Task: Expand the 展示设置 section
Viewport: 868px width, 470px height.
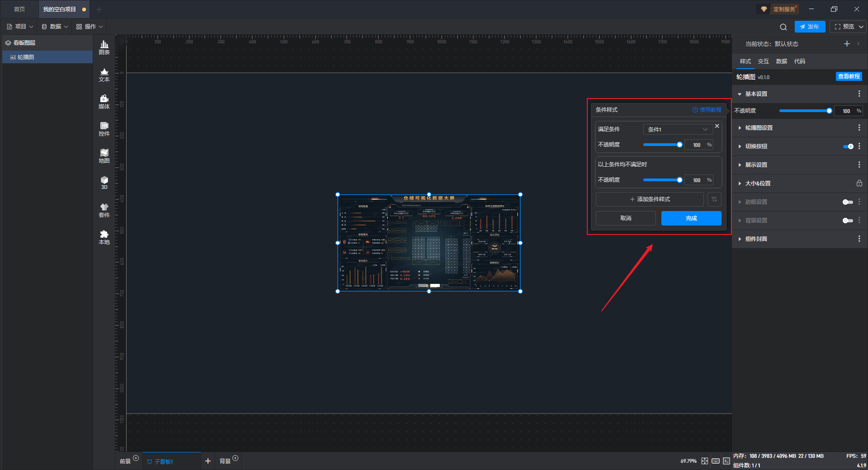Action: (x=756, y=165)
